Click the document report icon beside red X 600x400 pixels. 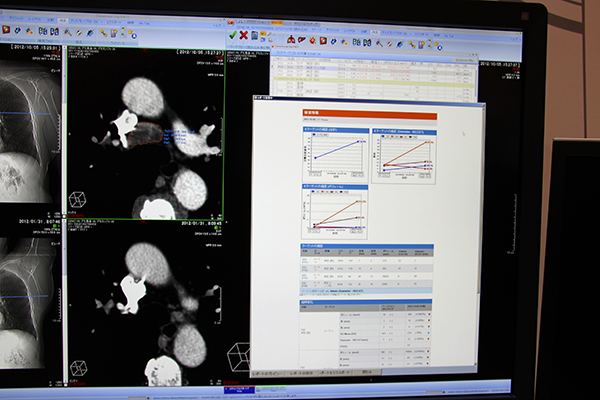tap(255, 35)
